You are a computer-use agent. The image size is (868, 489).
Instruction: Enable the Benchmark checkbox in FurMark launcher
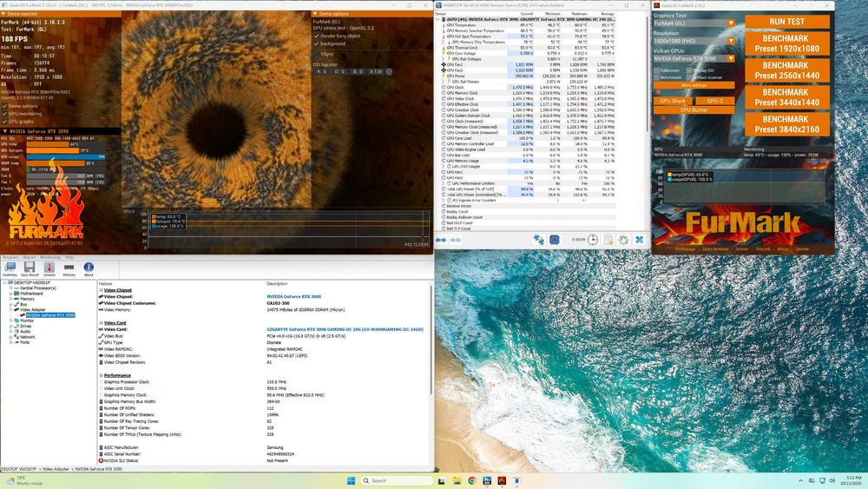pos(657,77)
